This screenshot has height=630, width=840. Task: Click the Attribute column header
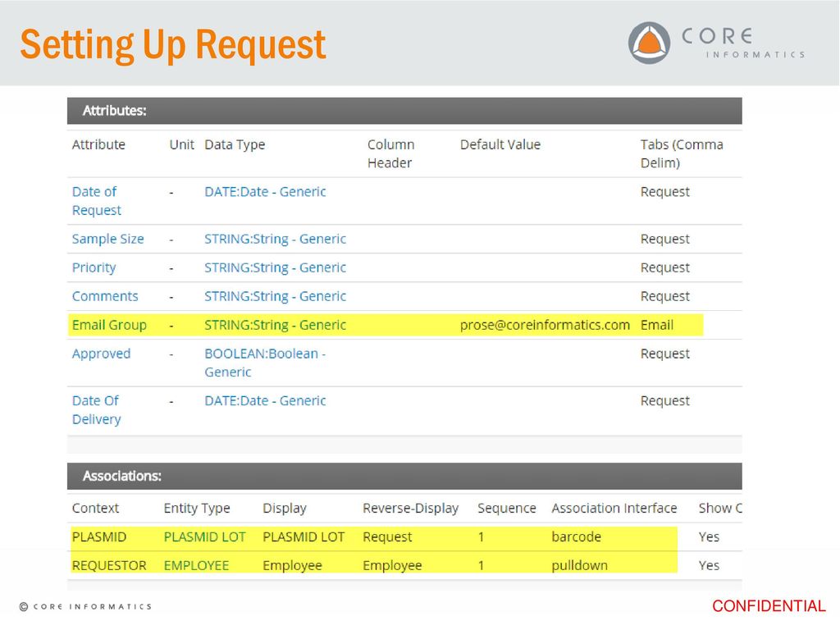[98, 144]
